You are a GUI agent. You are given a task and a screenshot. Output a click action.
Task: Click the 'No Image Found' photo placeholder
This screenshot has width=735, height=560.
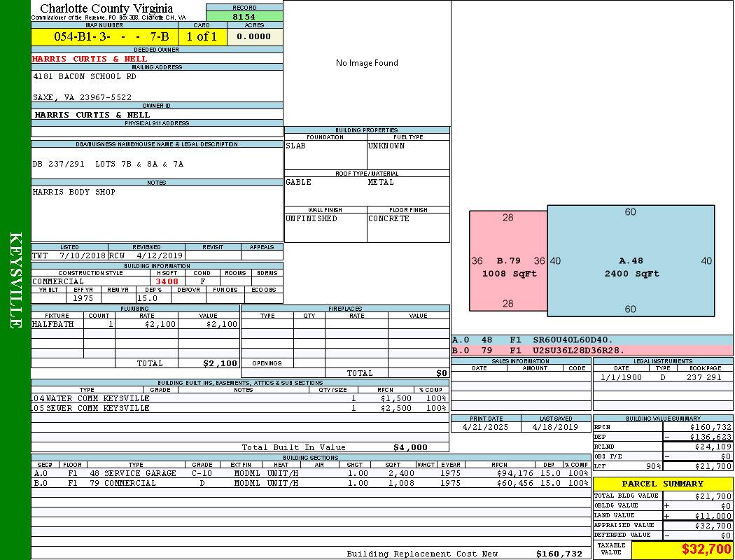tap(367, 63)
